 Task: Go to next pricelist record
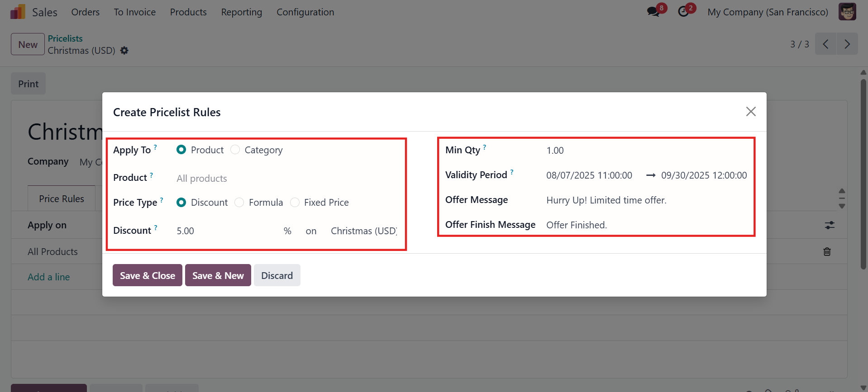pos(847,44)
